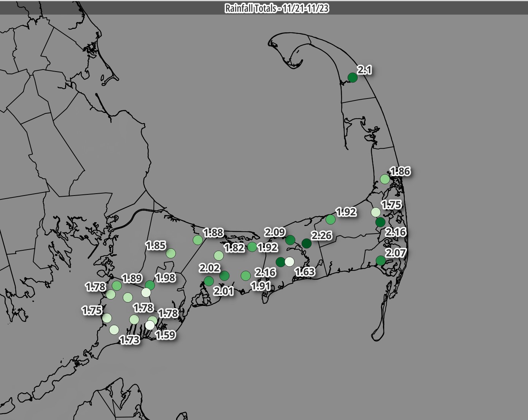Click the white marker beside the 1.59 label
The height and width of the screenshot is (420, 528).
(150, 325)
